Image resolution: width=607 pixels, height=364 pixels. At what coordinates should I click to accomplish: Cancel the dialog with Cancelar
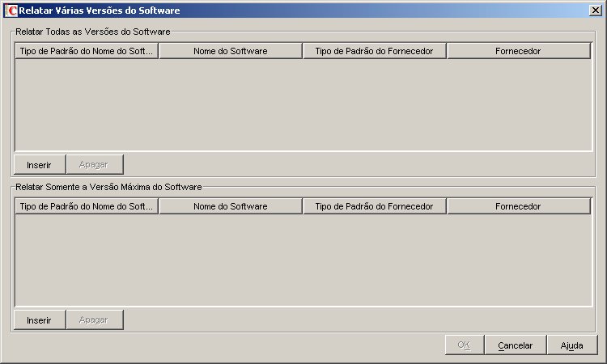[x=516, y=345]
